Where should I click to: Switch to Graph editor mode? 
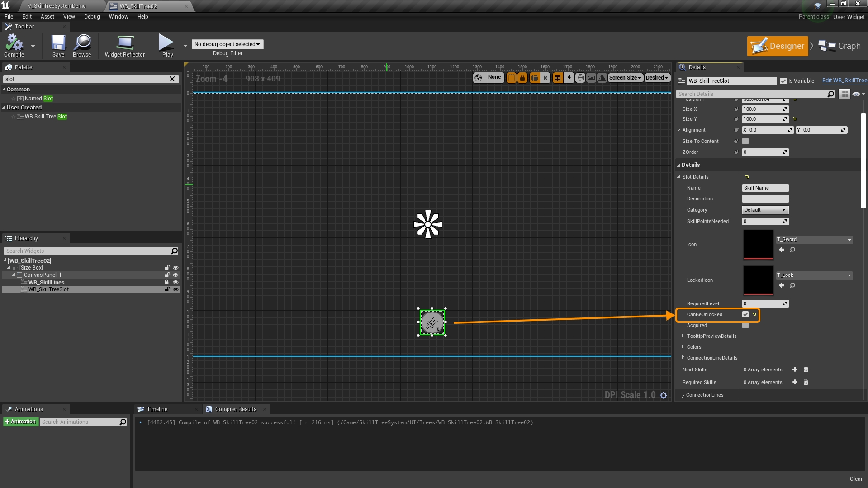click(x=840, y=46)
